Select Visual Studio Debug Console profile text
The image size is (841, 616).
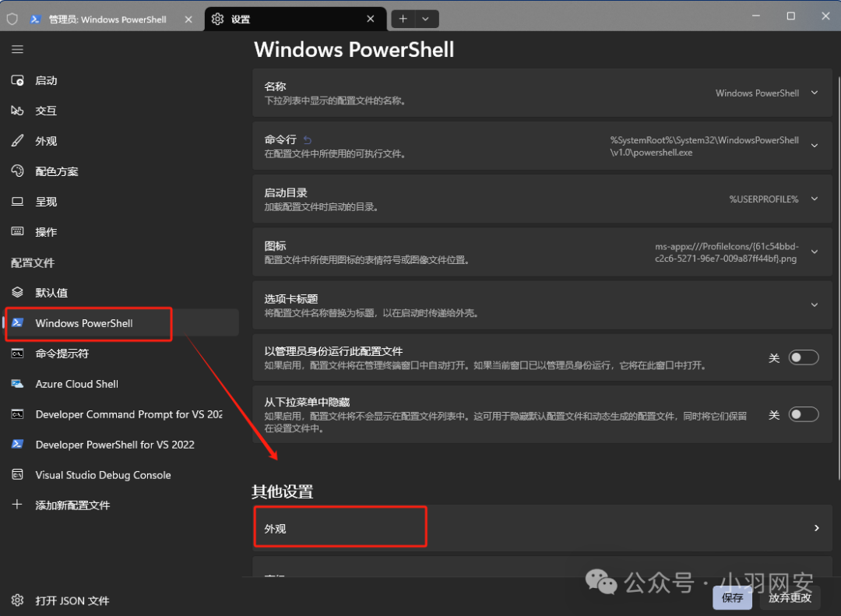coord(103,475)
